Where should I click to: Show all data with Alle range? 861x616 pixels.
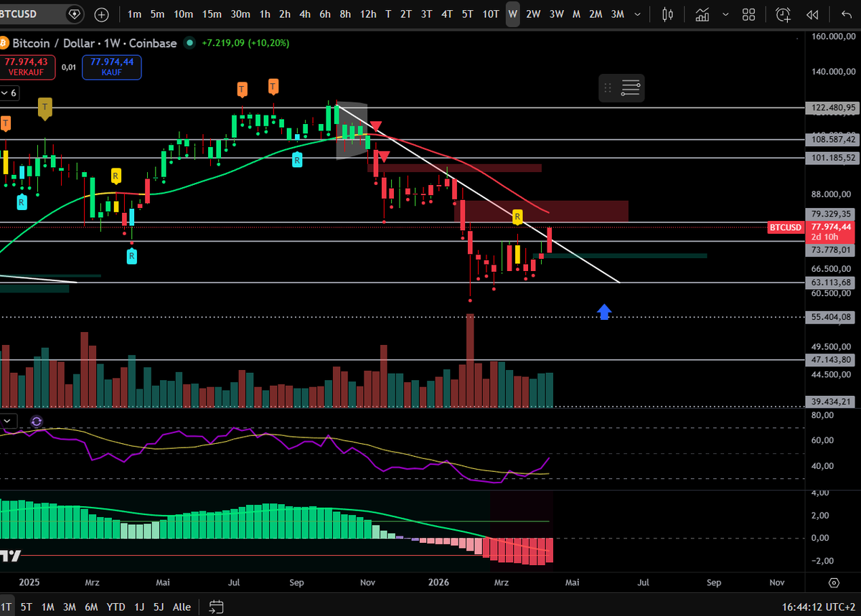coord(182,607)
